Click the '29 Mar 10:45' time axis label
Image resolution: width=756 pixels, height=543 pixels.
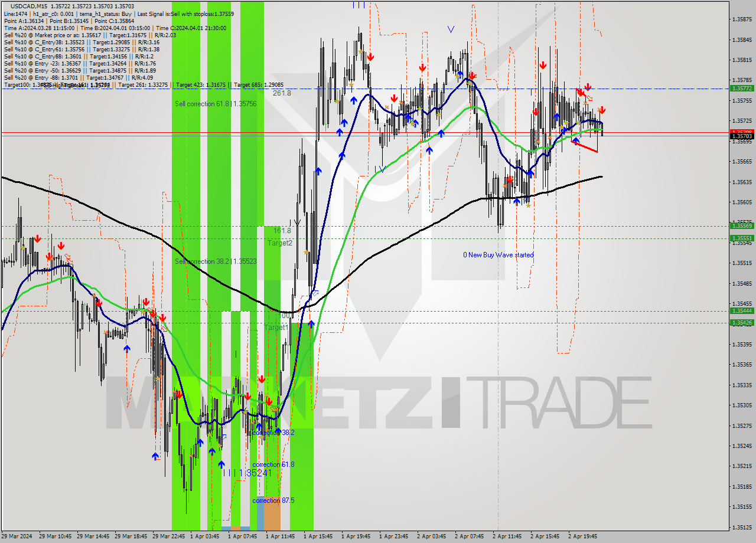coord(55,537)
